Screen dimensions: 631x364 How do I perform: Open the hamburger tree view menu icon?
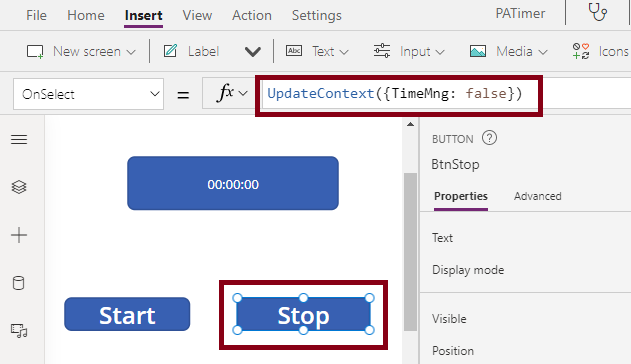click(19, 140)
